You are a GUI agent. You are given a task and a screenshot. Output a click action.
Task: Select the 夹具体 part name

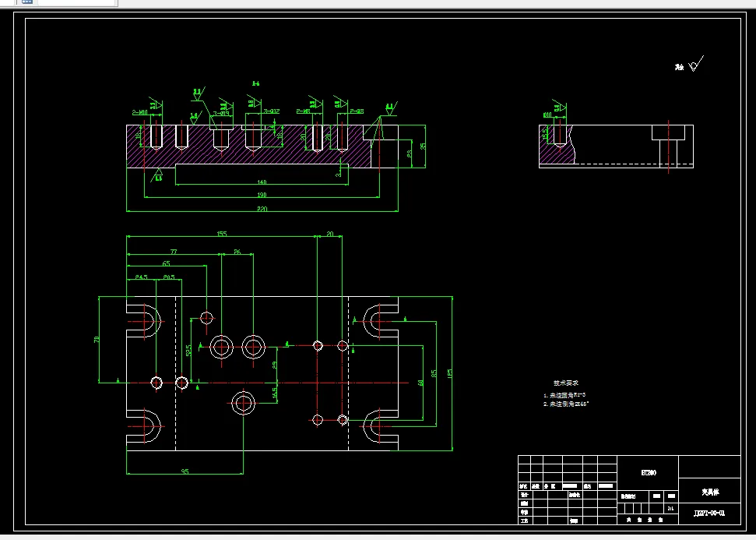(710, 492)
